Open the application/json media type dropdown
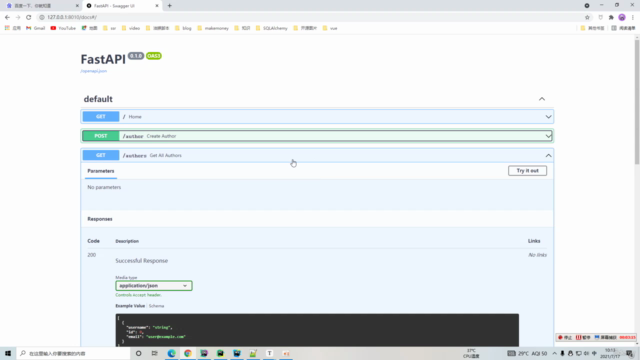640x360 pixels. [154, 286]
